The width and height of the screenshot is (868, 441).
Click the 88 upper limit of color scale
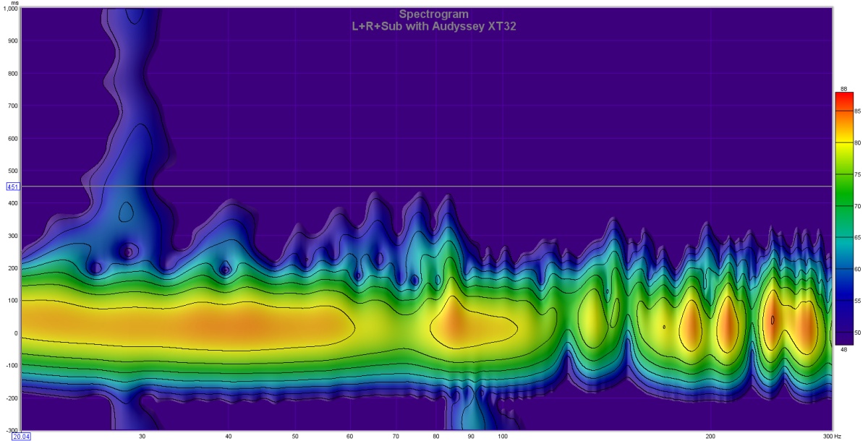point(843,89)
